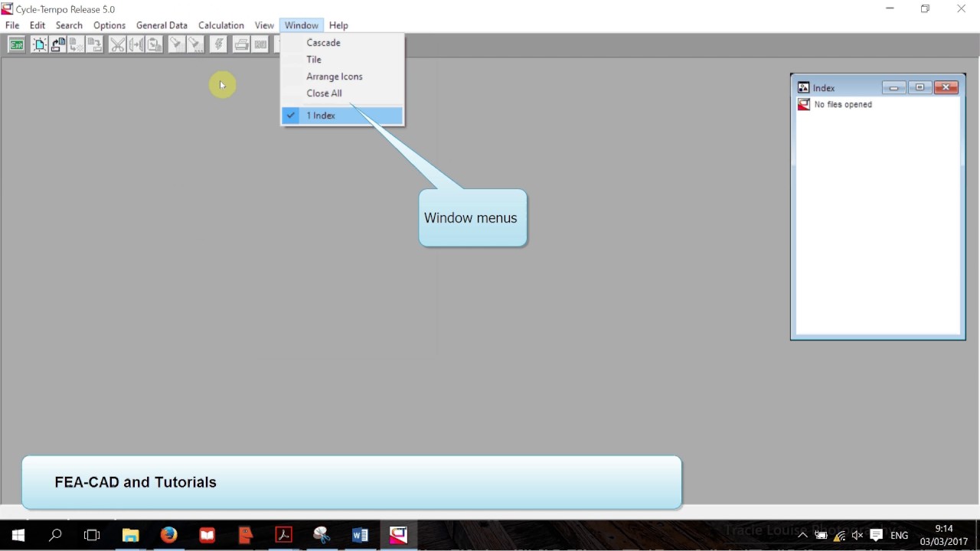Close the Index child window
This screenshot has width=980, height=551.
click(946, 87)
